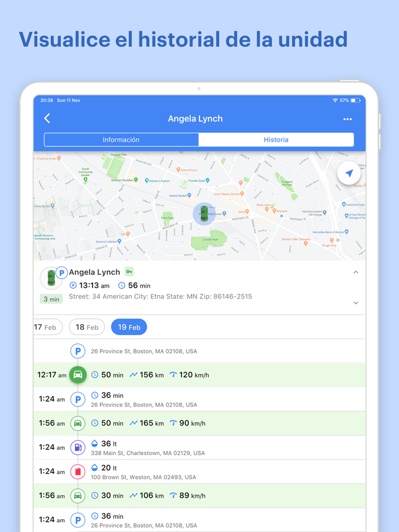Image resolution: width=399 pixels, height=532 pixels.
Task: Tap the green key icon beside name
Action: tap(129, 272)
